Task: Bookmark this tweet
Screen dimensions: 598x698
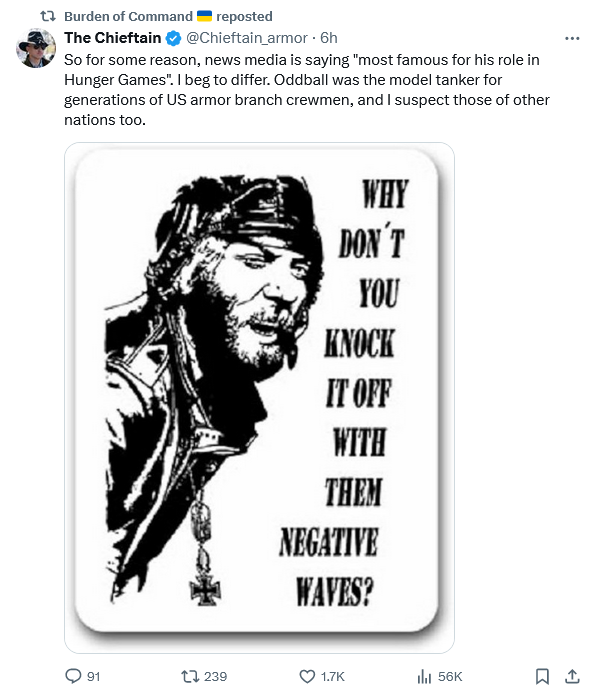Action: (x=542, y=677)
